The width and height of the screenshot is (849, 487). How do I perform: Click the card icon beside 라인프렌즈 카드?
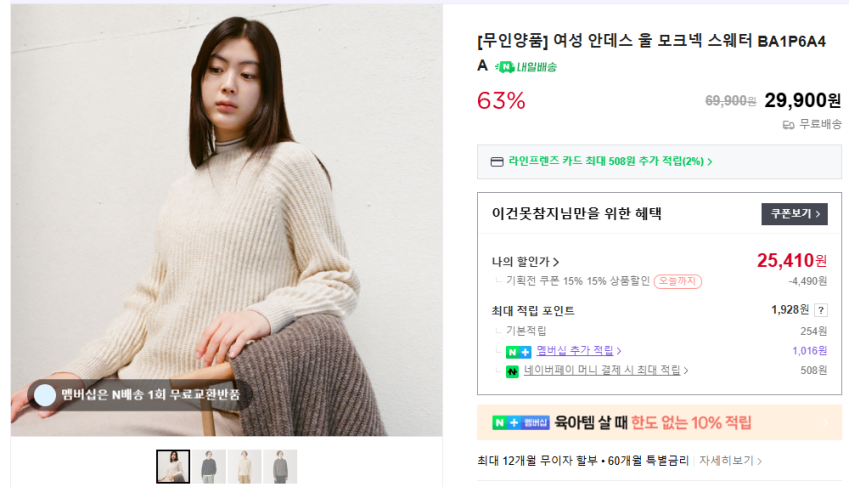497,162
